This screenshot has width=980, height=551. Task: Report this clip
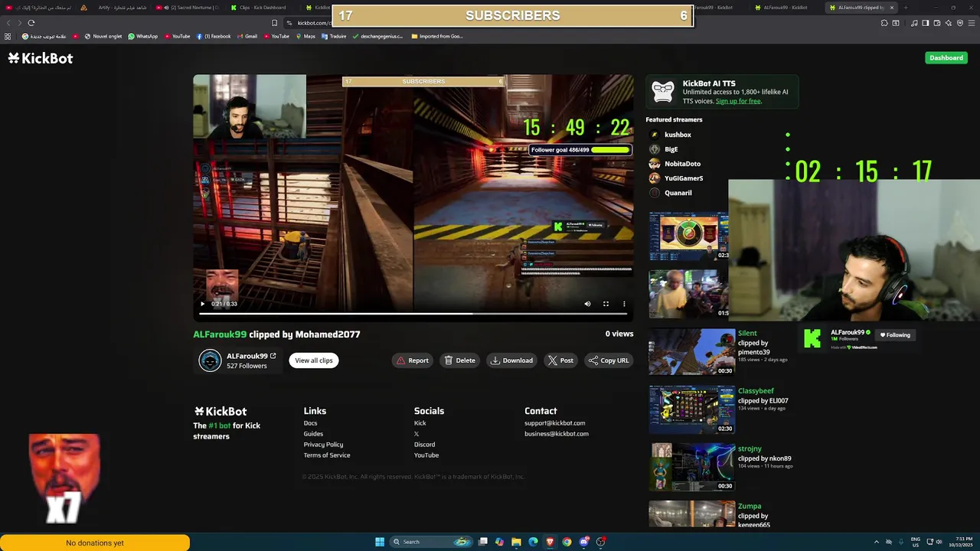coord(412,360)
